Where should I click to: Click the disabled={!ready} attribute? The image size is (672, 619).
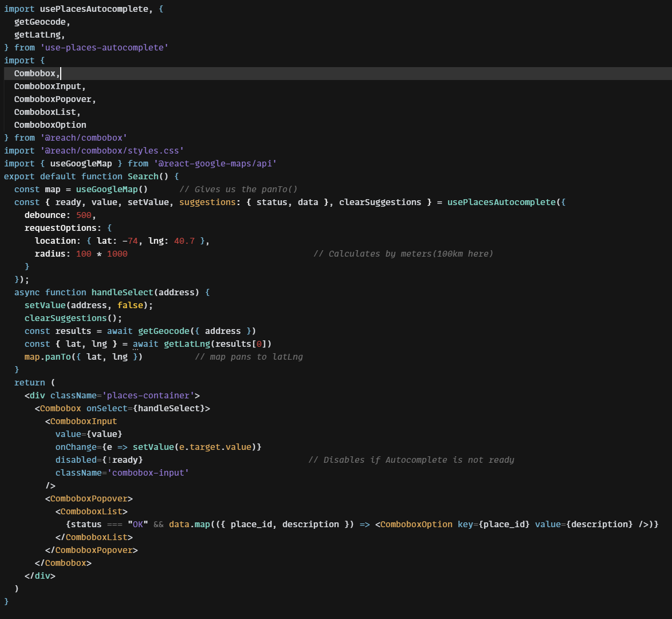(x=99, y=460)
